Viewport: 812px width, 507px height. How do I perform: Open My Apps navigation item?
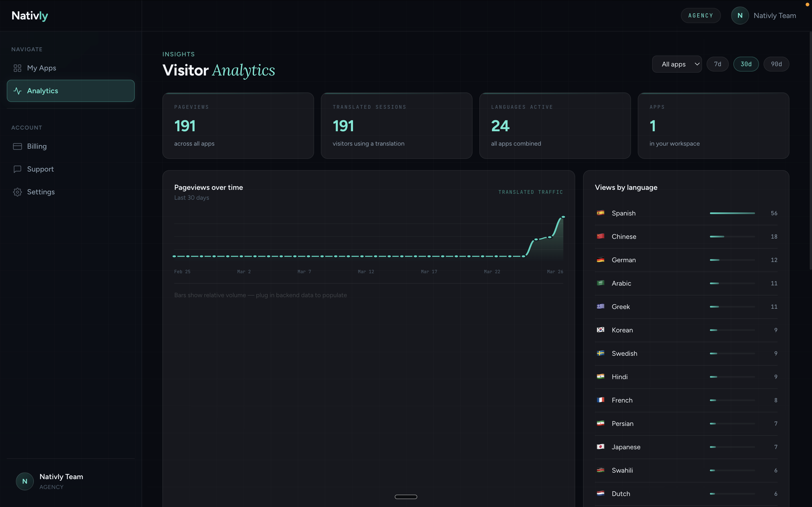(42, 68)
